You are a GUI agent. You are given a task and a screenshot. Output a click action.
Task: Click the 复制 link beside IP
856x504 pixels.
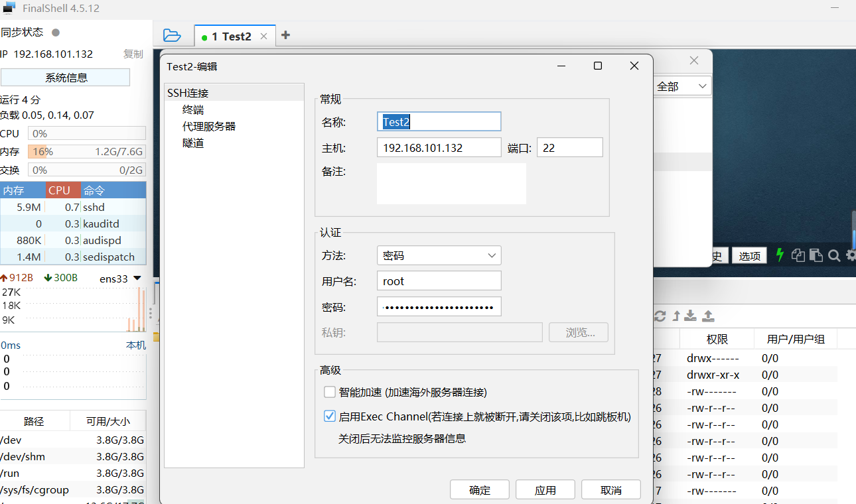[x=133, y=54]
